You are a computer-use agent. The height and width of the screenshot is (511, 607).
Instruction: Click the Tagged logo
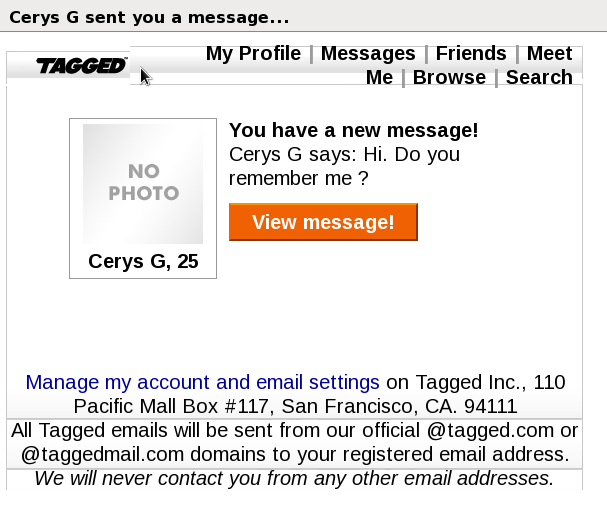[x=81, y=66]
